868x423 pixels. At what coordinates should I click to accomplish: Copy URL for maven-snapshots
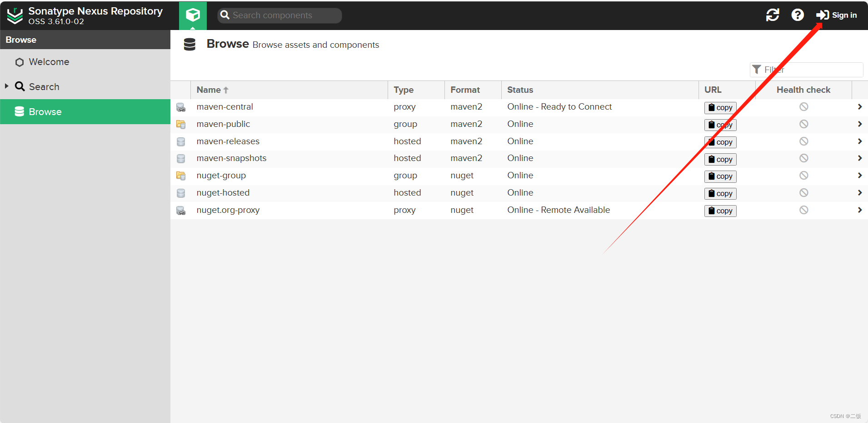[x=720, y=159]
